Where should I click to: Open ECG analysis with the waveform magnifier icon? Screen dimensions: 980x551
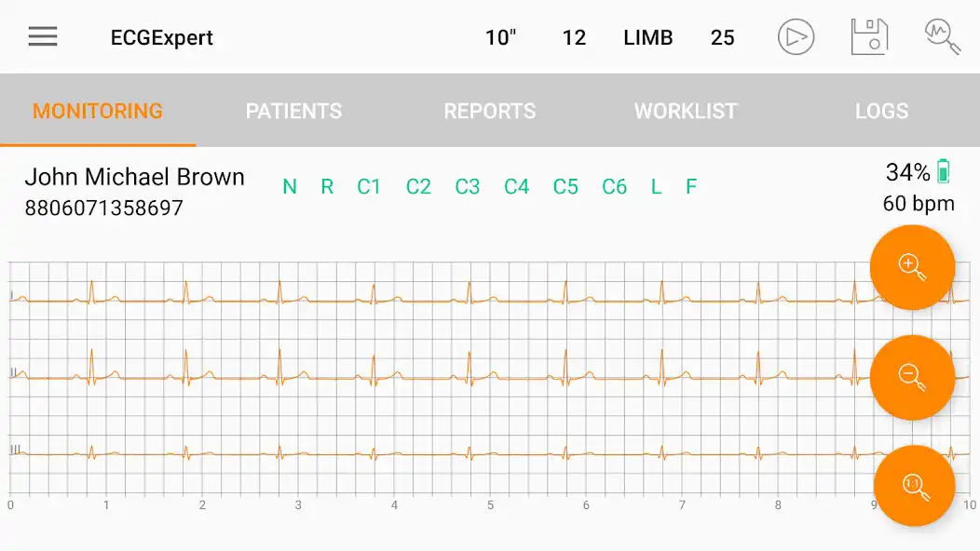(941, 37)
